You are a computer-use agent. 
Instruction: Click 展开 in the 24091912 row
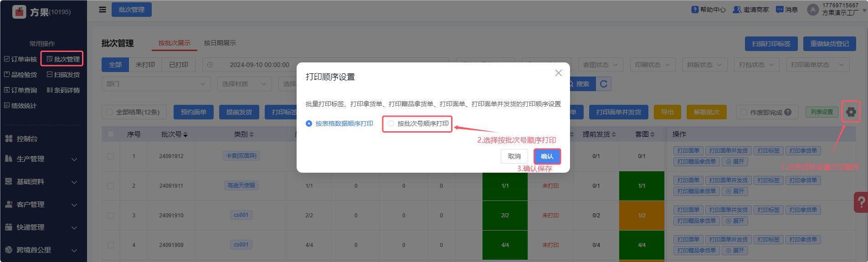coord(735,162)
